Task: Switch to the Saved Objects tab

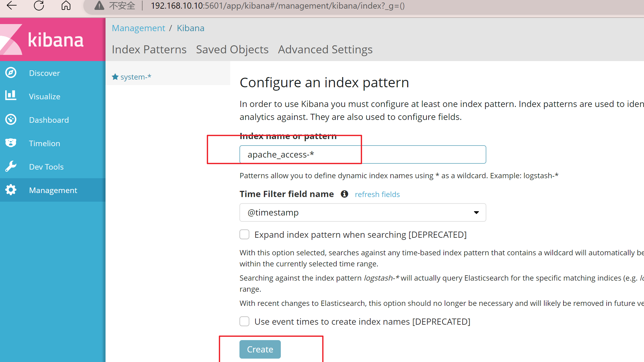Action: (232, 49)
